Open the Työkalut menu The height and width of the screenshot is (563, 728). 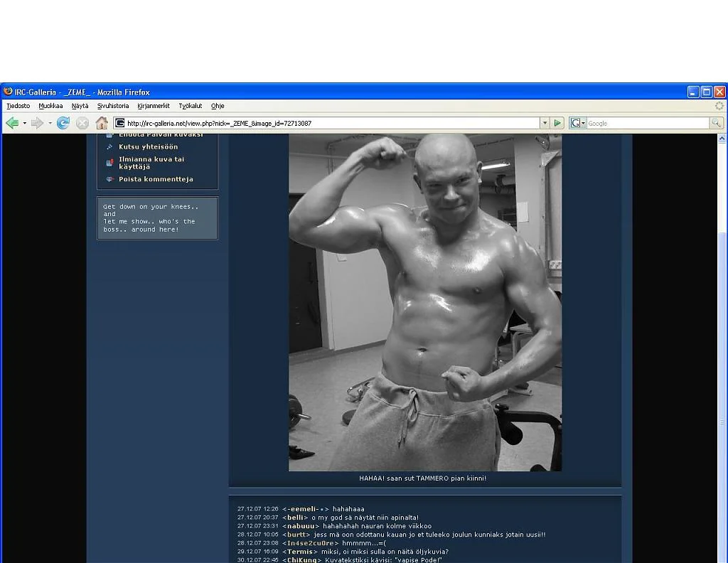[191, 106]
